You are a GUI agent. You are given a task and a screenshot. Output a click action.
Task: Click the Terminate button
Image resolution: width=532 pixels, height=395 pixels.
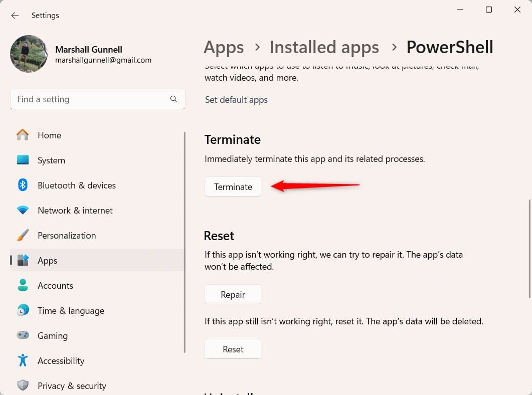tap(233, 186)
